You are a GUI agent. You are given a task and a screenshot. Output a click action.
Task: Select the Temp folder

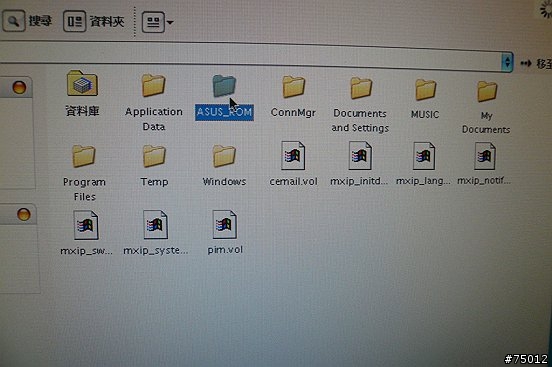[154, 156]
